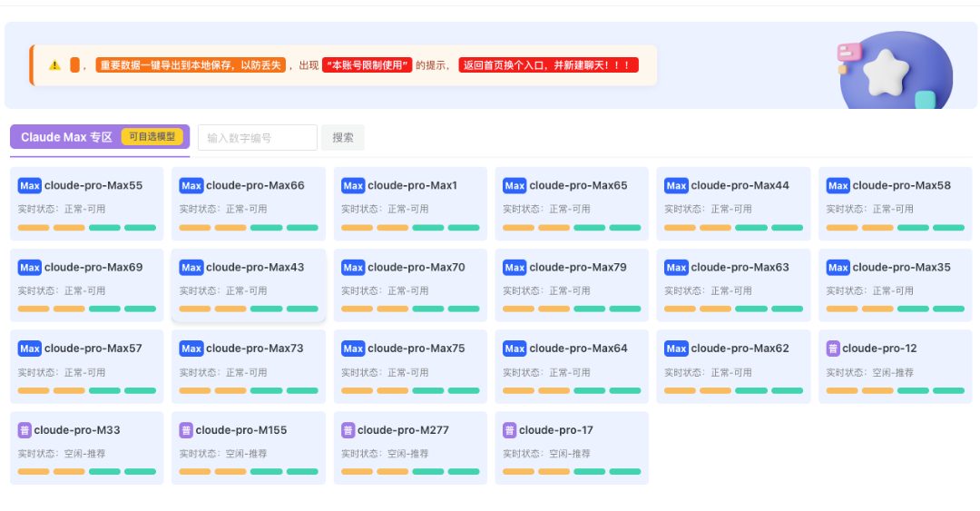
Task: Click the title text cloude-pro-Max1
Action: coord(413,186)
